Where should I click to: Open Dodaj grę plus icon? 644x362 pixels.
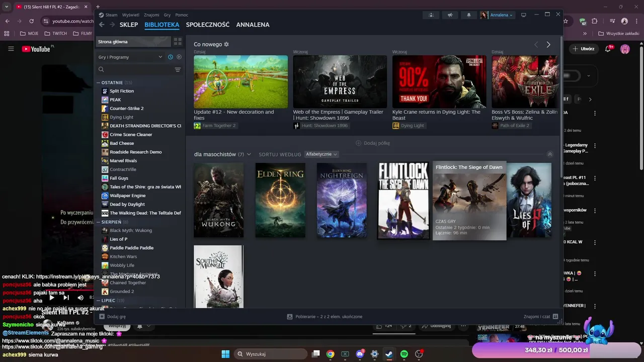coord(102,317)
